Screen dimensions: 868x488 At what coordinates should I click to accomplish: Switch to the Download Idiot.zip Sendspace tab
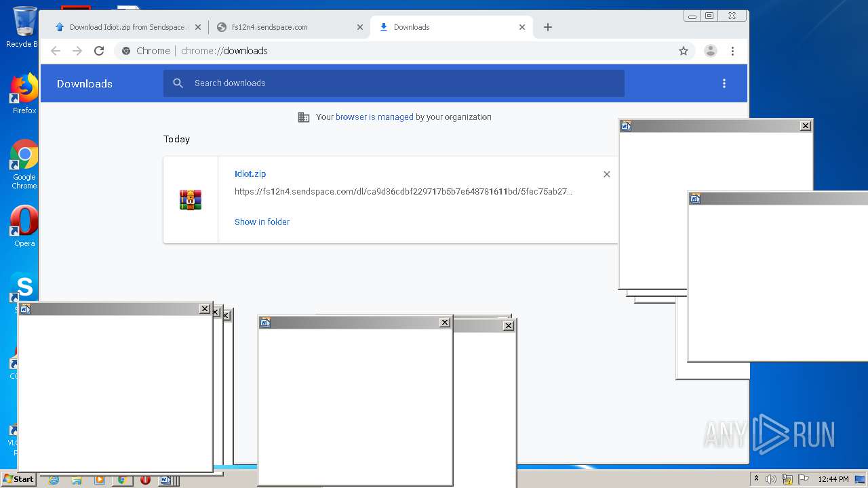[129, 27]
